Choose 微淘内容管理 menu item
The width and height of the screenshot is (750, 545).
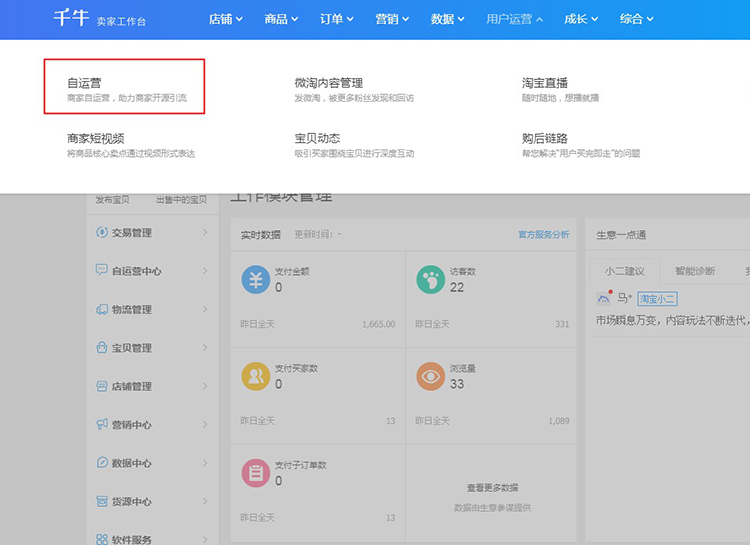pyautogui.click(x=328, y=83)
